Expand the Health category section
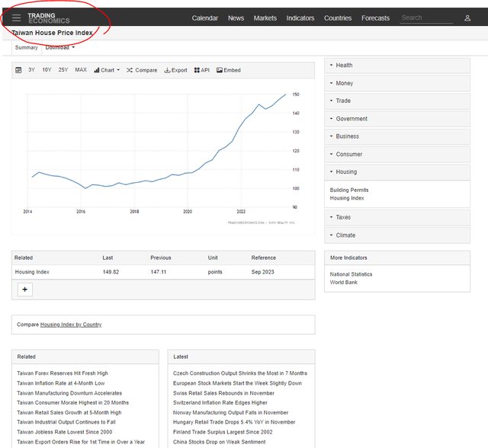Image resolution: width=488 pixels, height=448 pixels. tap(396, 66)
